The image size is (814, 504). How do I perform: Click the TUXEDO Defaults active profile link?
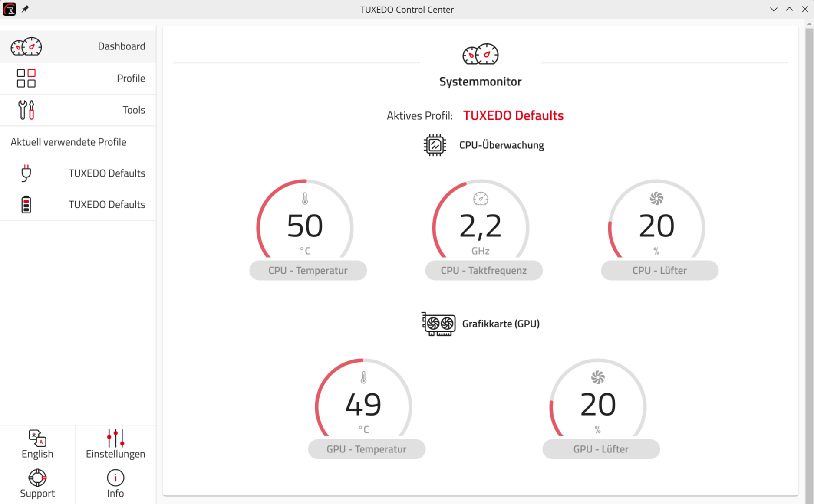pyautogui.click(x=513, y=115)
